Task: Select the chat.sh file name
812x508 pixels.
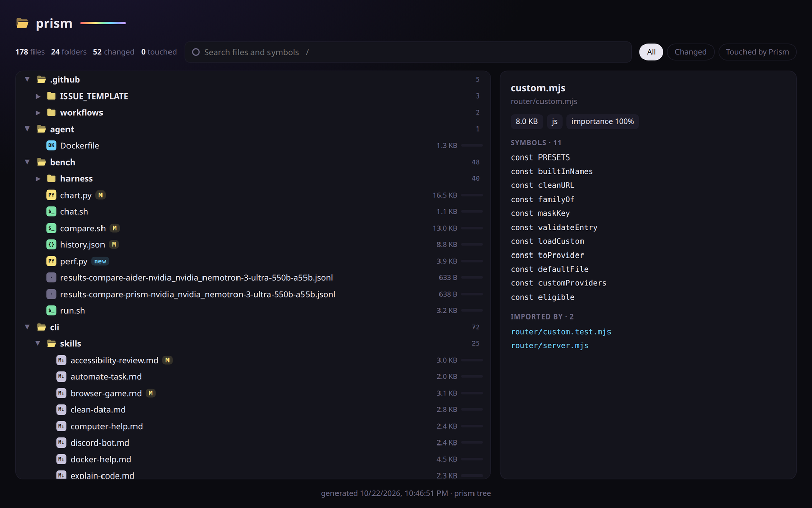Action: tap(74, 212)
